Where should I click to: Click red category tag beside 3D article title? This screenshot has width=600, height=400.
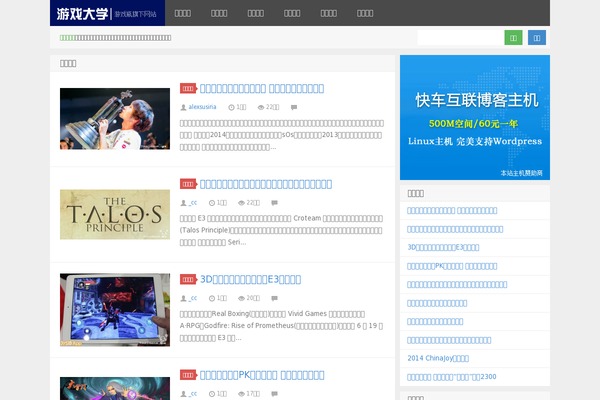click(188, 279)
